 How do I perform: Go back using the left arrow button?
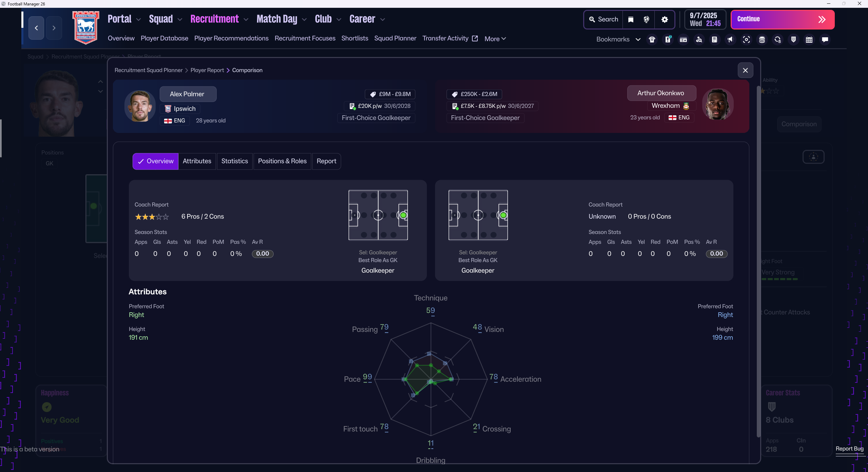pyautogui.click(x=36, y=28)
